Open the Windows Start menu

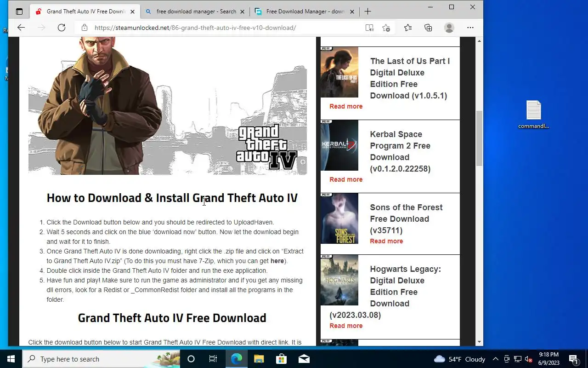11,359
